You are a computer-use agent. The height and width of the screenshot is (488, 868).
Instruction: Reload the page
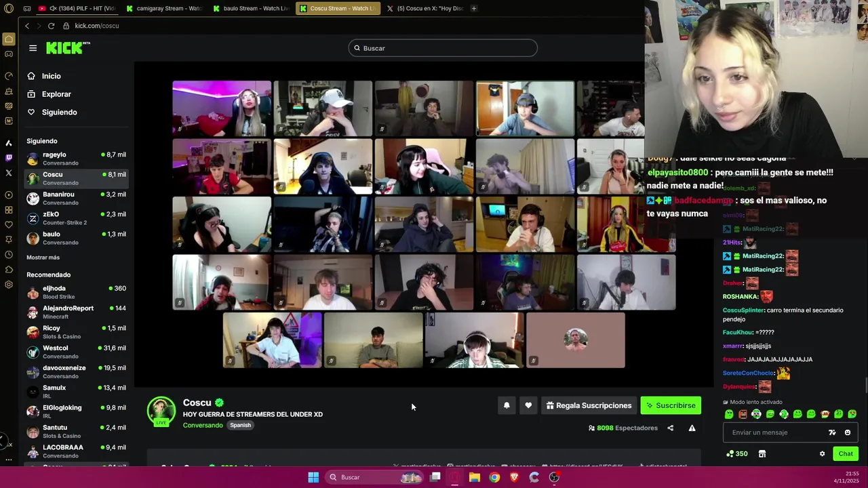tap(51, 26)
